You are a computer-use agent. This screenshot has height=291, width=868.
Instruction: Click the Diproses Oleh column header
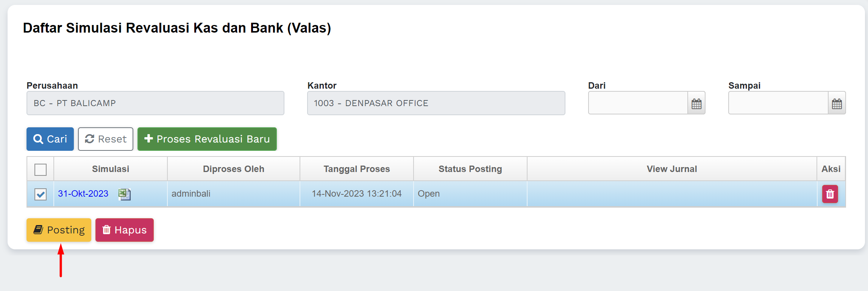click(233, 169)
